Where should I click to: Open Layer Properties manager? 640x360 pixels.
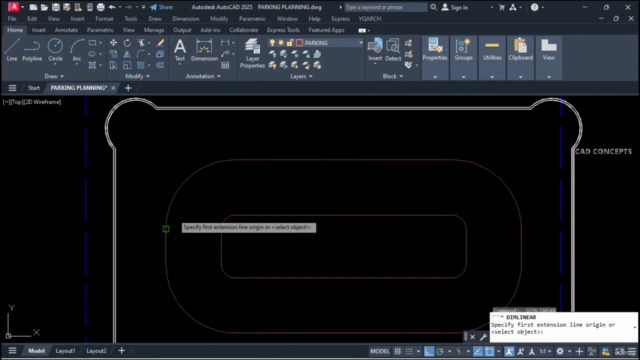(x=252, y=53)
